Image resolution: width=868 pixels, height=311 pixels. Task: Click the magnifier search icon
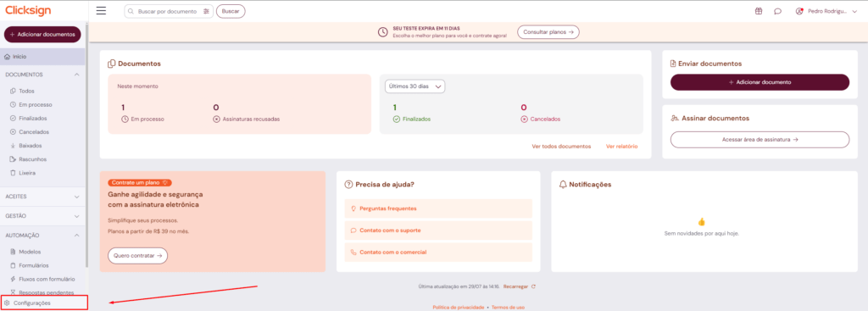[x=131, y=11]
